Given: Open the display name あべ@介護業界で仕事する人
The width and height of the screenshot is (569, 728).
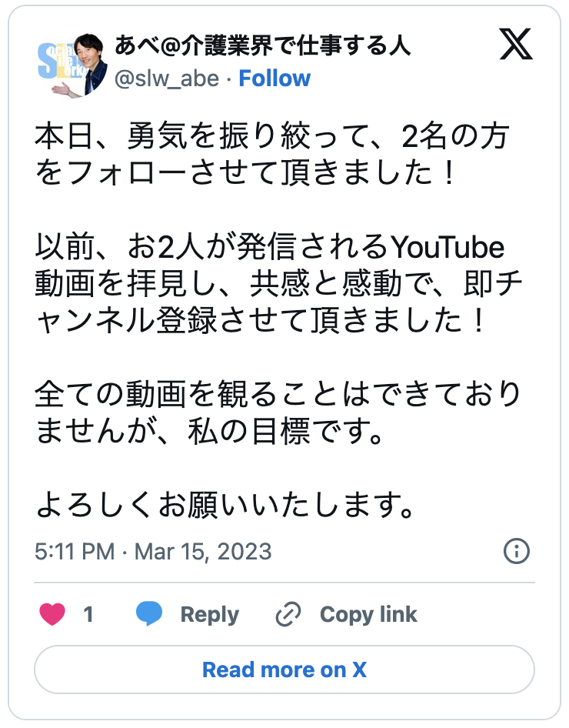Looking at the screenshot, I should (262, 46).
